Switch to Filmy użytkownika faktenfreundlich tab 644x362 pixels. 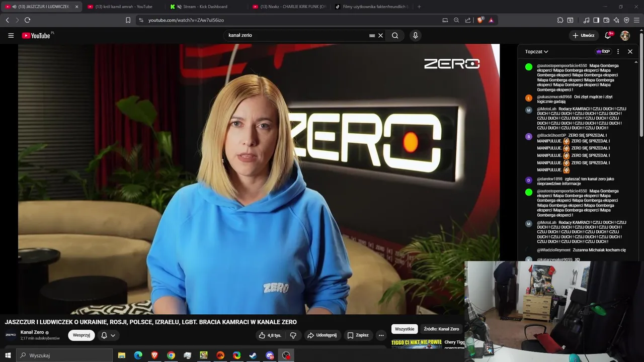372,7
